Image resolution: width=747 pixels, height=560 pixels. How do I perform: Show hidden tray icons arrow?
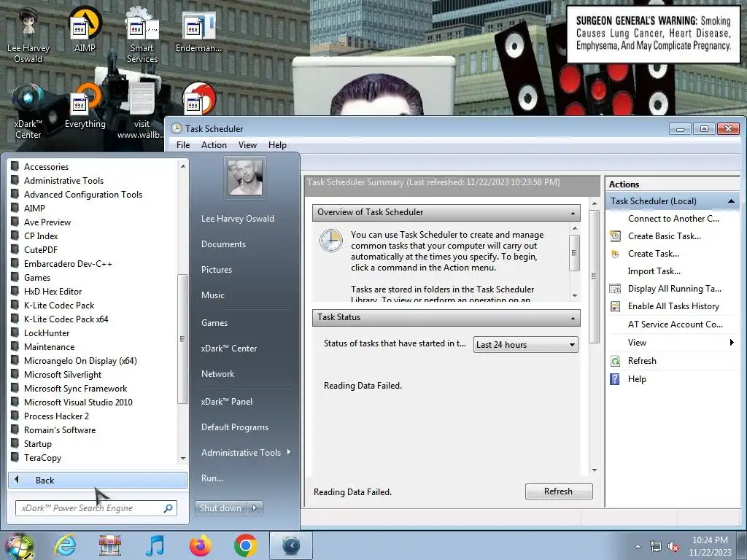click(638, 547)
